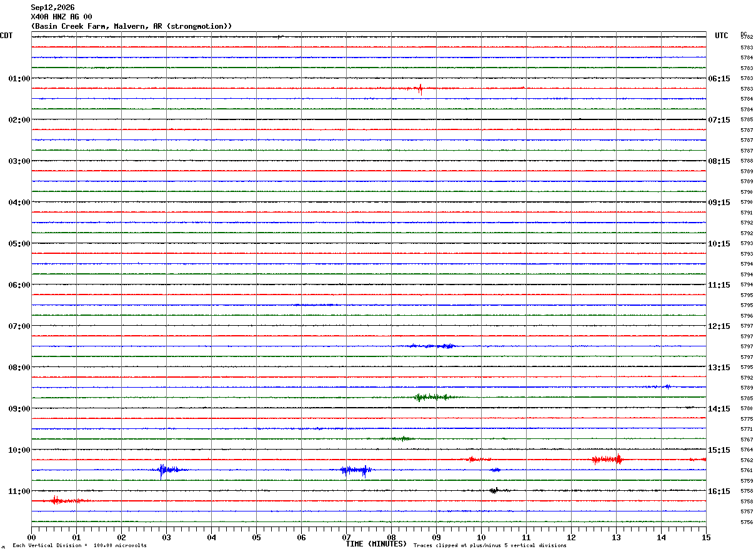The height and width of the screenshot is (554, 756).
Task: Select the 11:00 CDT row label
Action: tap(19, 491)
